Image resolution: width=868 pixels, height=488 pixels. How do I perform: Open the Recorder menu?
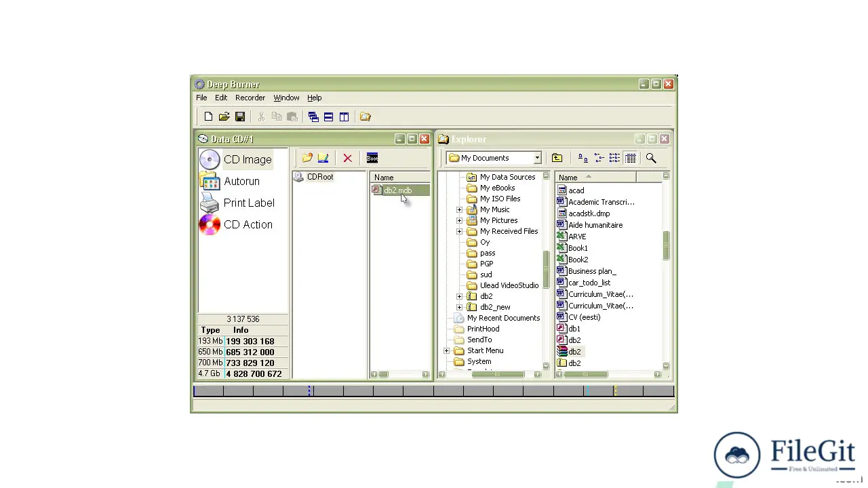250,98
